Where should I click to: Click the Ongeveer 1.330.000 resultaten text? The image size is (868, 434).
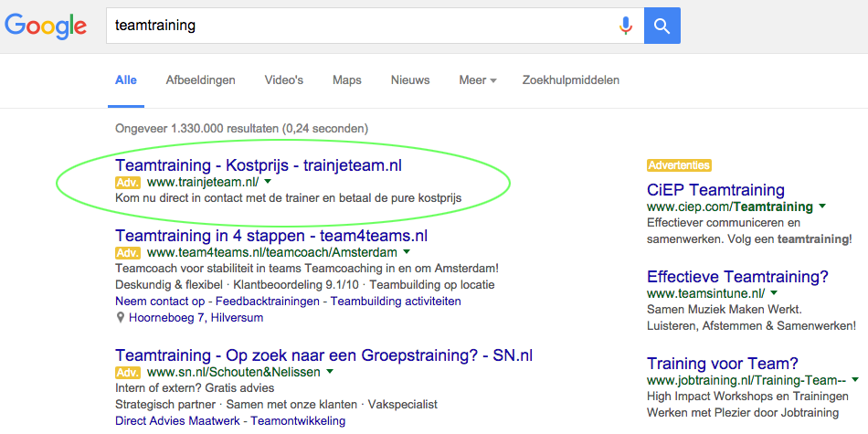click(241, 129)
